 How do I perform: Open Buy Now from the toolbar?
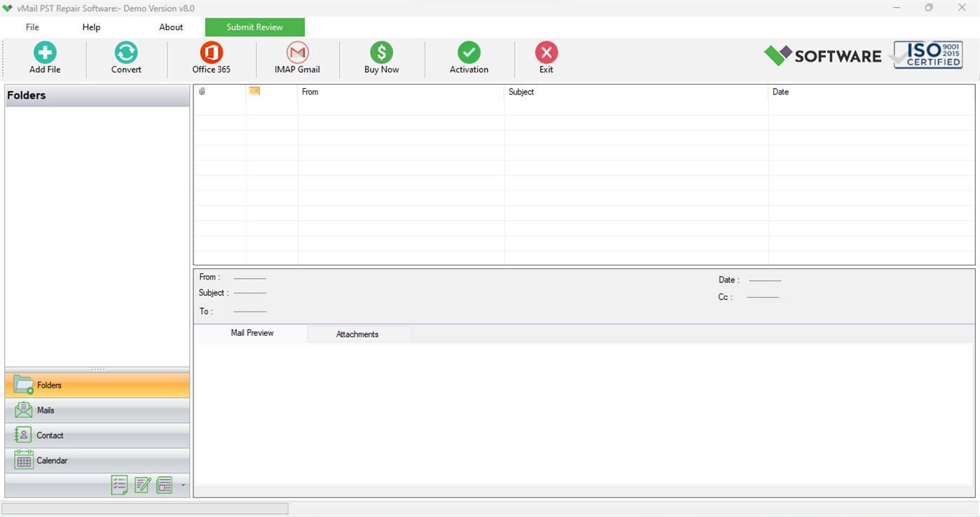[x=381, y=57]
